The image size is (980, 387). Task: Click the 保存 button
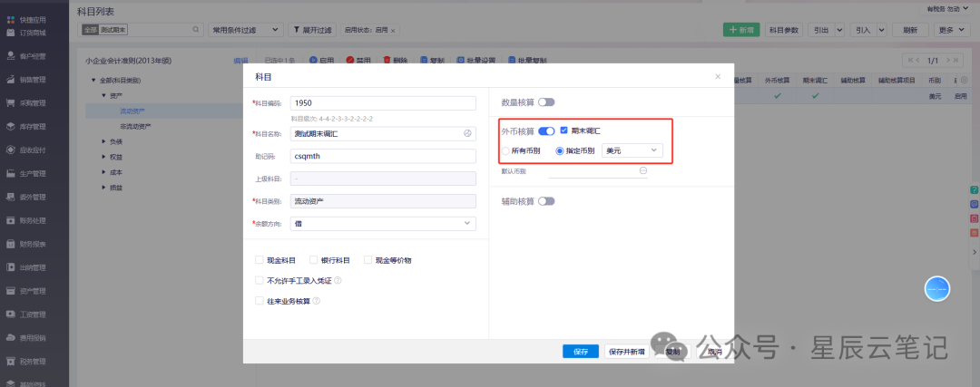click(x=581, y=352)
